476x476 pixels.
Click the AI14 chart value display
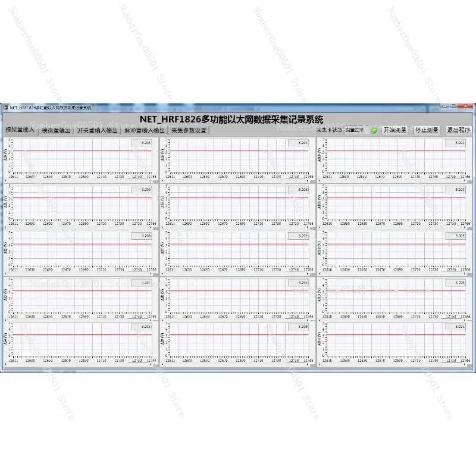tap(455, 327)
